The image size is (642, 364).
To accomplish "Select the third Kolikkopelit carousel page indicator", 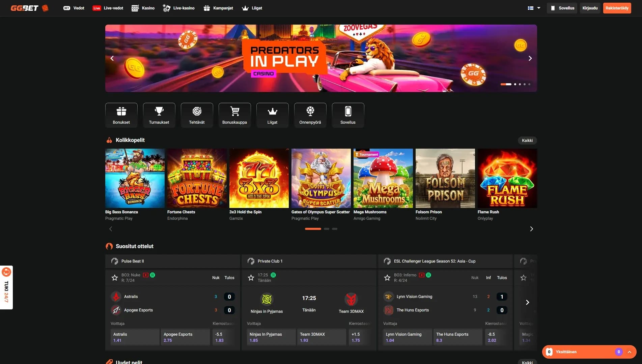I will (334, 229).
